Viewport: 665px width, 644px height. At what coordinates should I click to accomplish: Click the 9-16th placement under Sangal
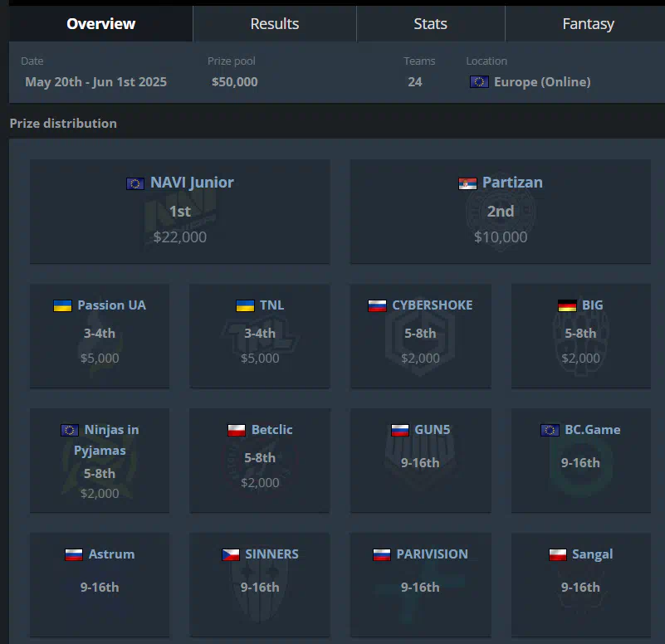click(580, 588)
